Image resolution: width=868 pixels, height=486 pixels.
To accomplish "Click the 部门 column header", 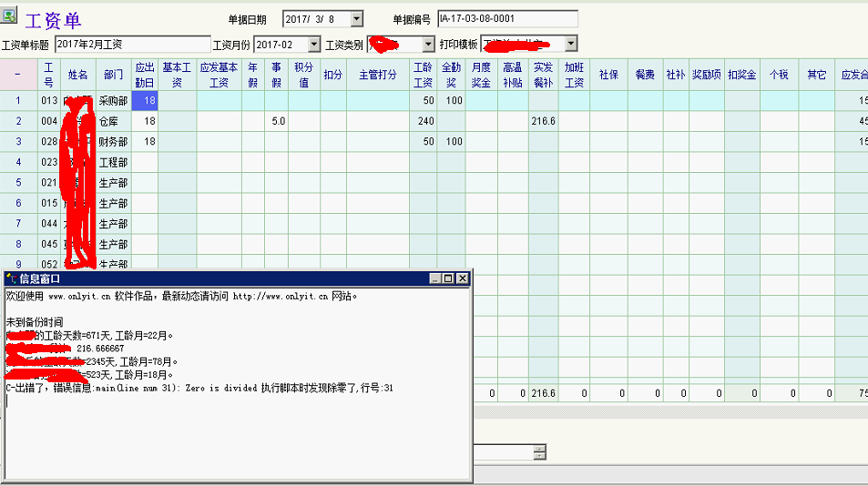I will 114,75.
